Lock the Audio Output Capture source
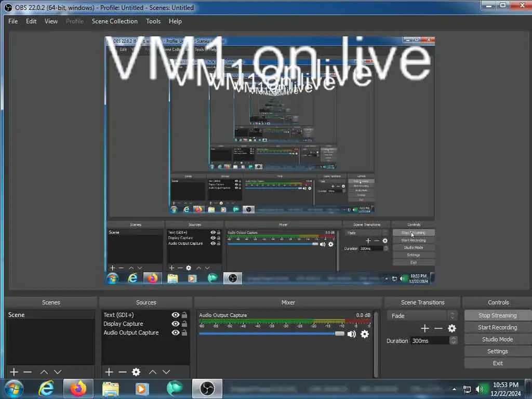 184,332
